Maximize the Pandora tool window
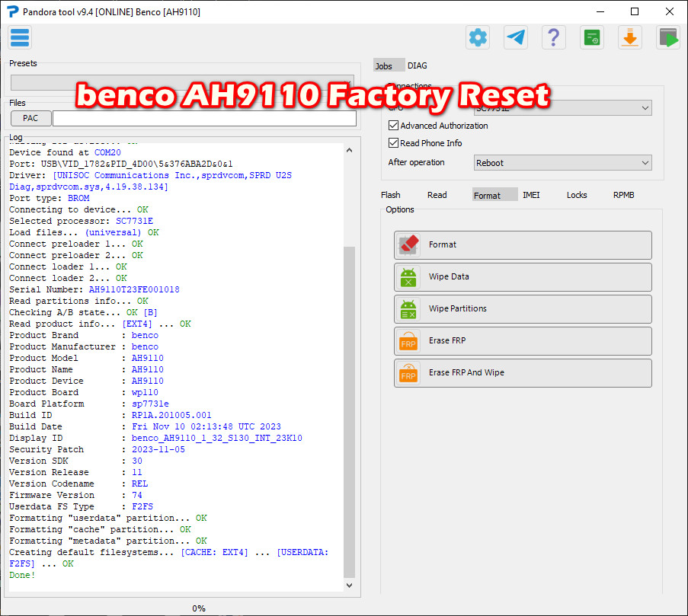Image resolution: width=688 pixels, height=616 pixels. 635,12
